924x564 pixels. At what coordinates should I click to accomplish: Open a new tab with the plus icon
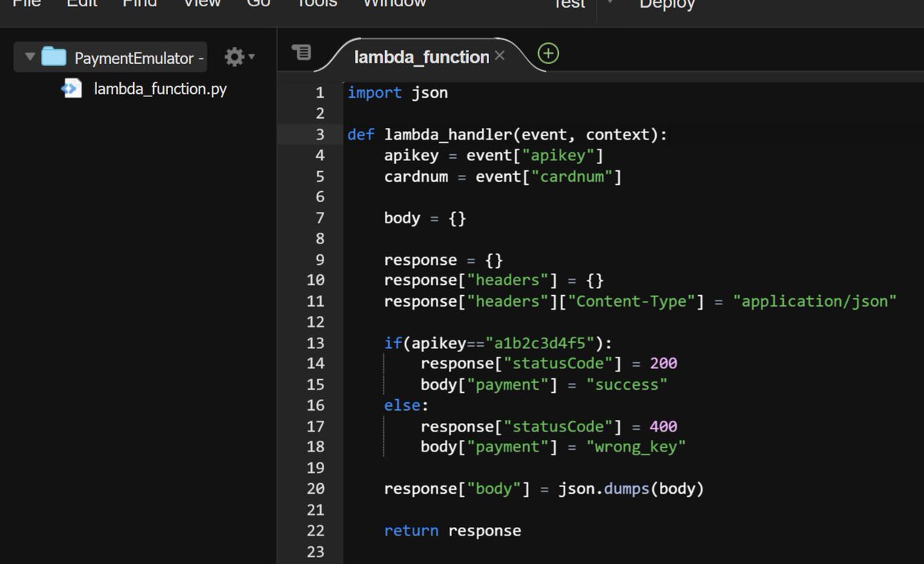(548, 53)
